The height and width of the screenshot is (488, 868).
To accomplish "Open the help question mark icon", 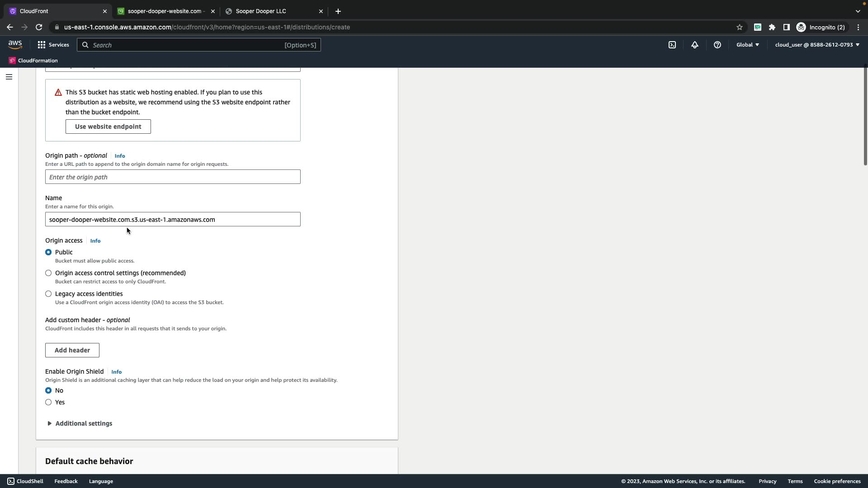I will (x=717, y=45).
